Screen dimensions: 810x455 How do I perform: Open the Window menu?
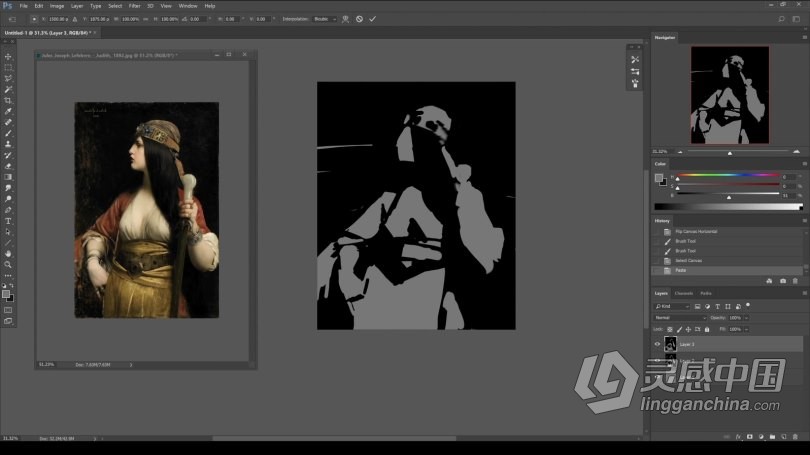pos(188,6)
